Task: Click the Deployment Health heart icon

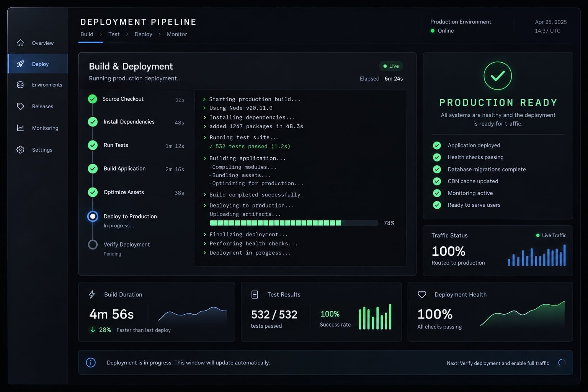Action: point(422,294)
